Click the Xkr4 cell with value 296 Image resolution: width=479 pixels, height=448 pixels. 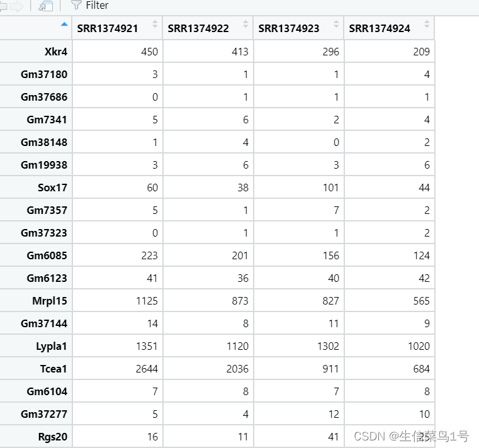click(x=299, y=52)
